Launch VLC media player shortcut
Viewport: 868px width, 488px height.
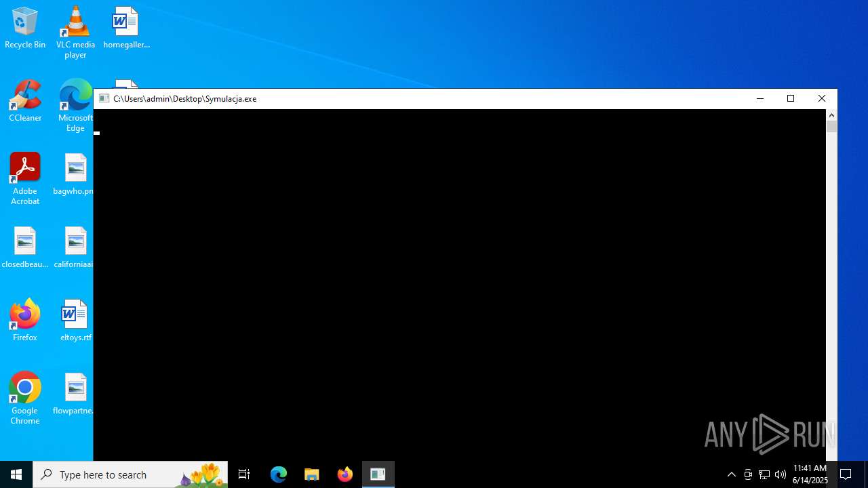tap(75, 33)
